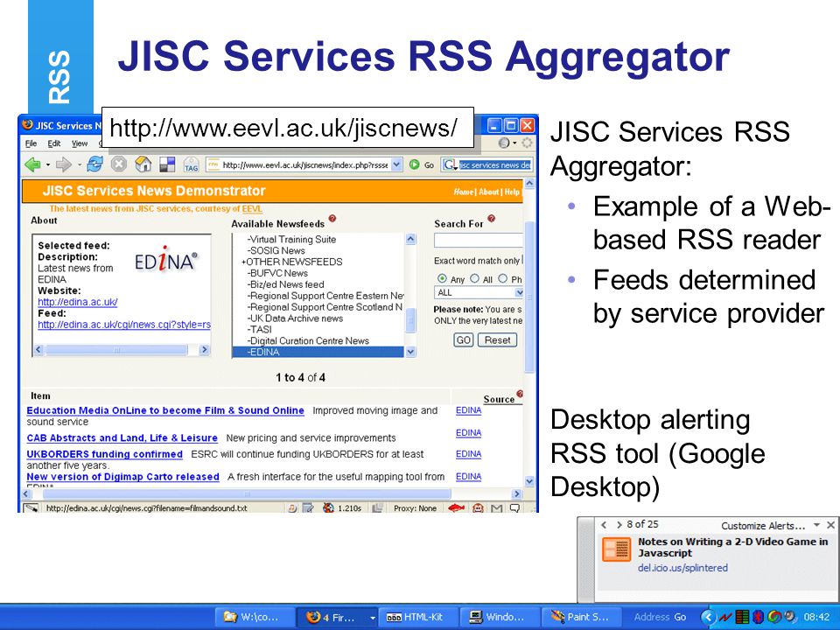The height and width of the screenshot is (630, 840).
Task: Click the Search For text field
Action: point(479,240)
